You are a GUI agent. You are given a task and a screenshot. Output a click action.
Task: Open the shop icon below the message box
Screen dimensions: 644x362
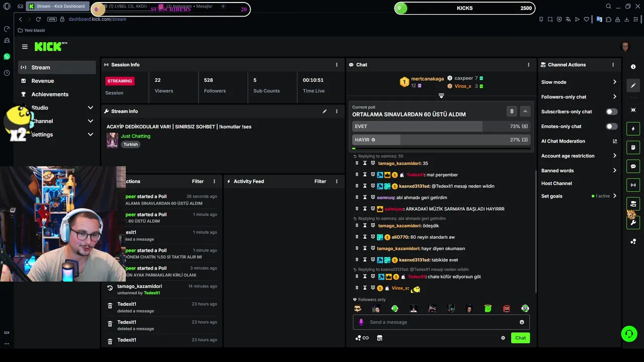[x=380, y=338]
